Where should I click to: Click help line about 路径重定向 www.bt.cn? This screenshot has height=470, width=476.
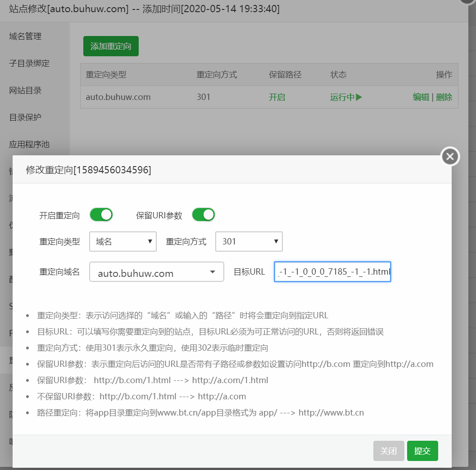tap(200, 413)
